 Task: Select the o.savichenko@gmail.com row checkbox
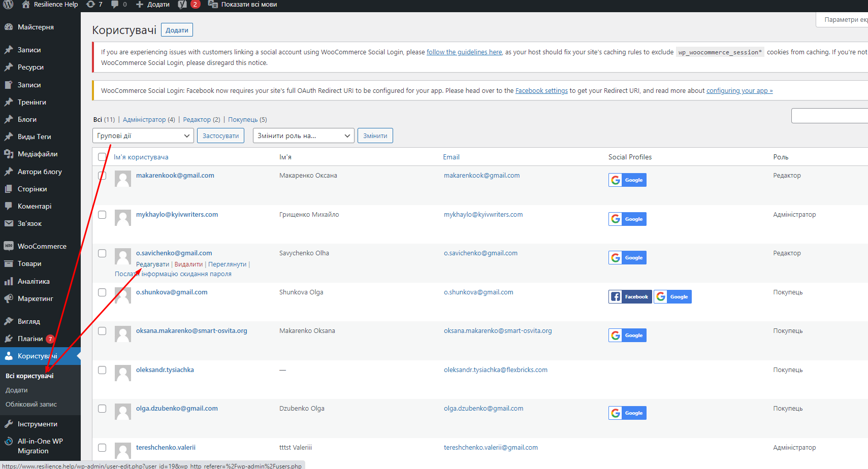102,253
